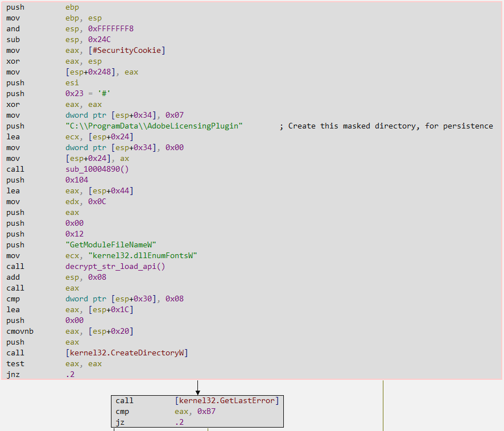Select the push ebp instruction

[x=15, y=7]
